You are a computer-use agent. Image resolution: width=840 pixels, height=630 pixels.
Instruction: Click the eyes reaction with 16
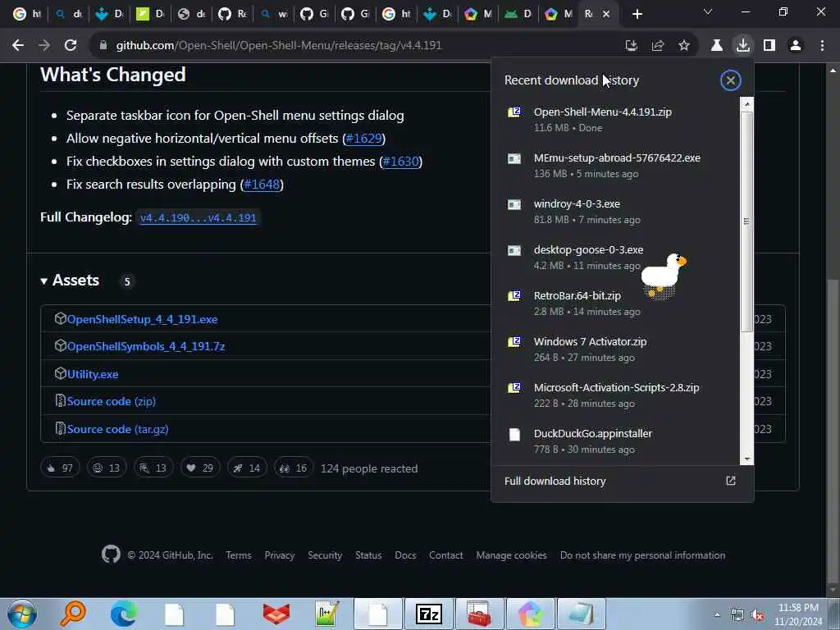(294, 468)
